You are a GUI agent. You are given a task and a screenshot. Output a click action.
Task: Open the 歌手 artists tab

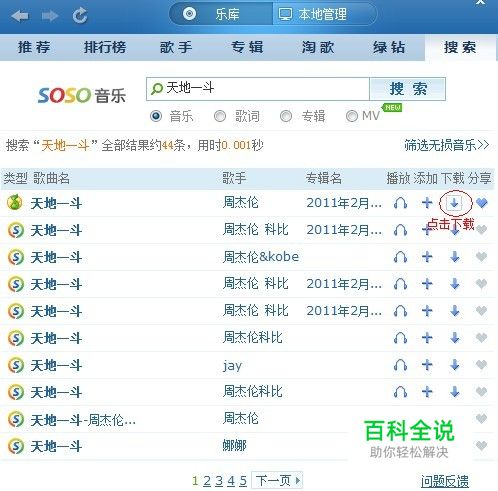176,47
